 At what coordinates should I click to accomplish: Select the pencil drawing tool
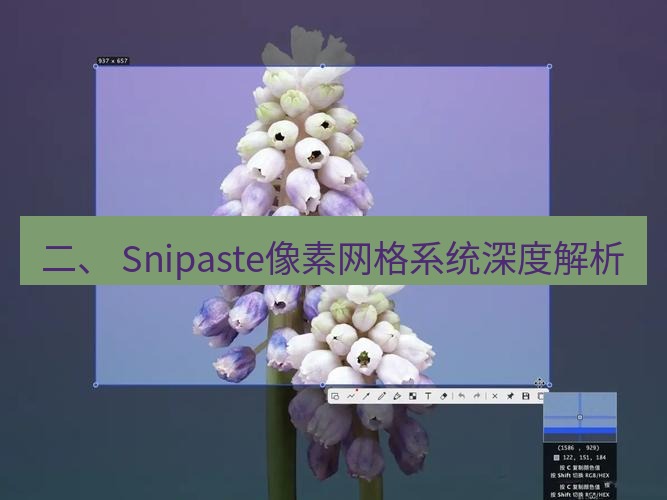382,396
